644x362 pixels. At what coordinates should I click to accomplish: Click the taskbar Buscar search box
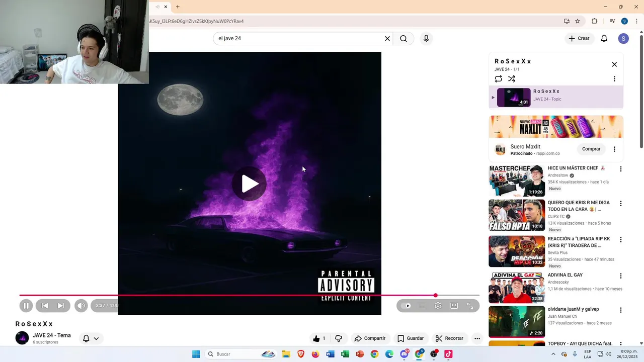coord(242,354)
